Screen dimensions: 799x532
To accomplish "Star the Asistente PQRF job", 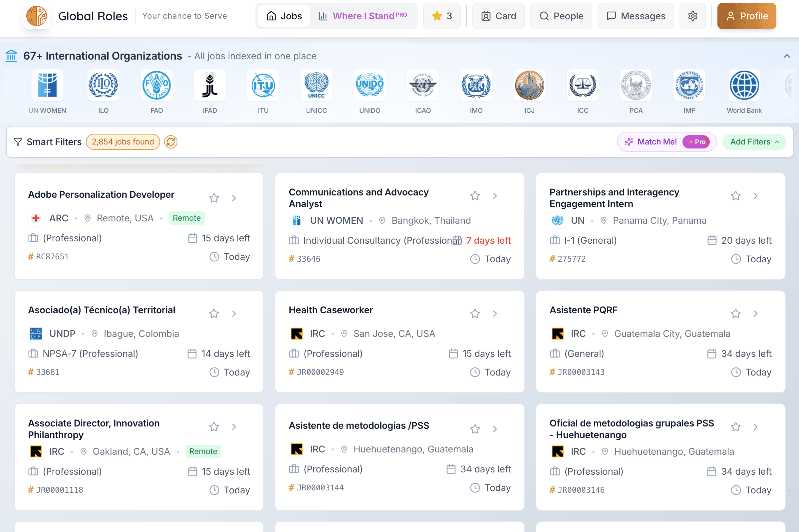I will coord(735,314).
